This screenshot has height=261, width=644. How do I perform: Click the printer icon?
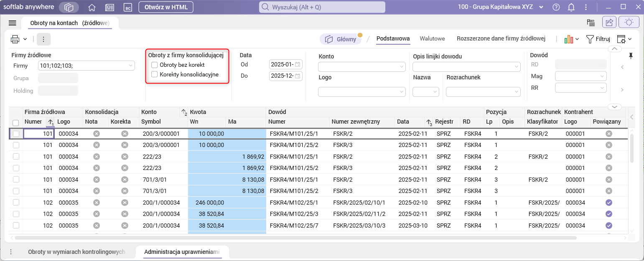pyautogui.click(x=15, y=39)
